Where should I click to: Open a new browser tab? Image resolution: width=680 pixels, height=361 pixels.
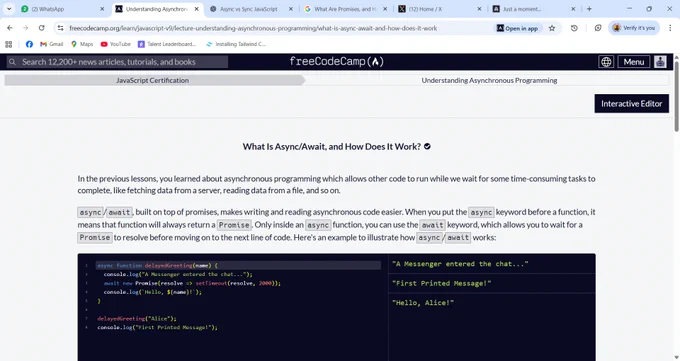click(589, 9)
